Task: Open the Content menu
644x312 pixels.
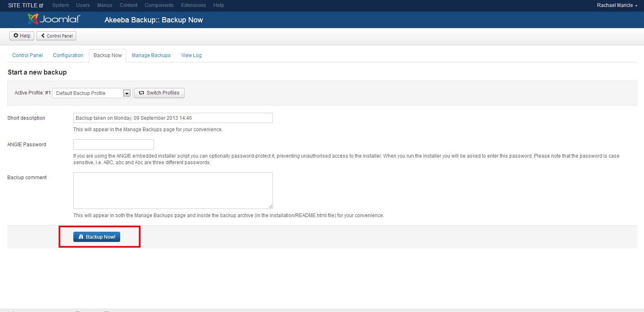Action: click(x=128, y=5)
